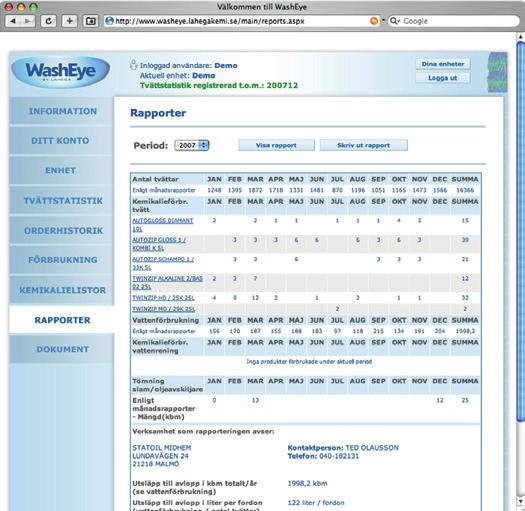Viewport: 525px width, 511px height.
Task: Click the Skriv ut rapport button
Action: (364, 145)
